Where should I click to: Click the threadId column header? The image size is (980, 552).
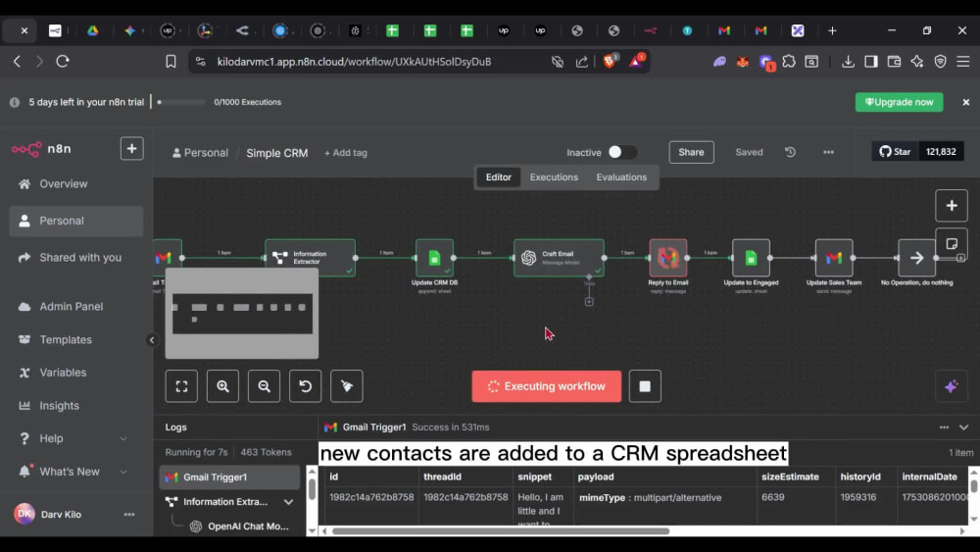pos(442,477)
